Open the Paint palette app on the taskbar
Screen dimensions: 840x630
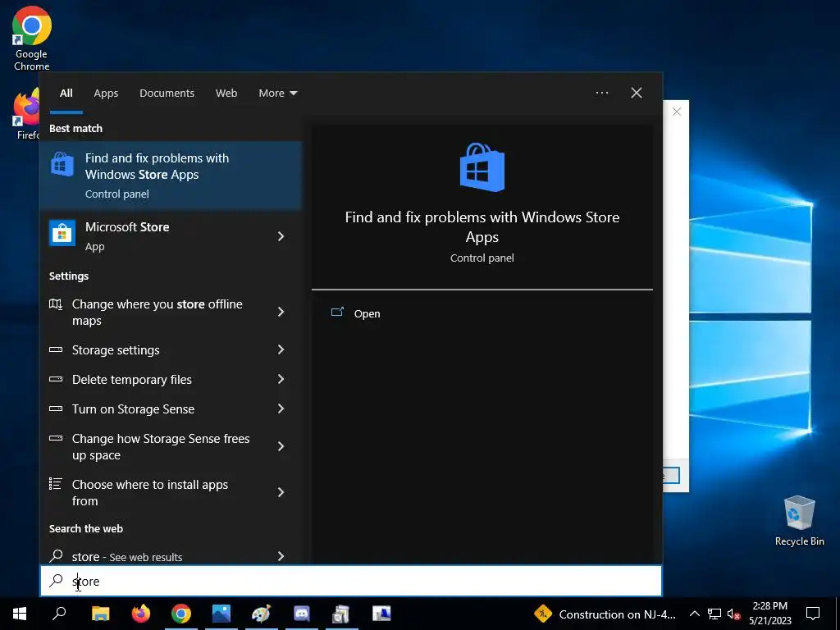pos(261,614)
